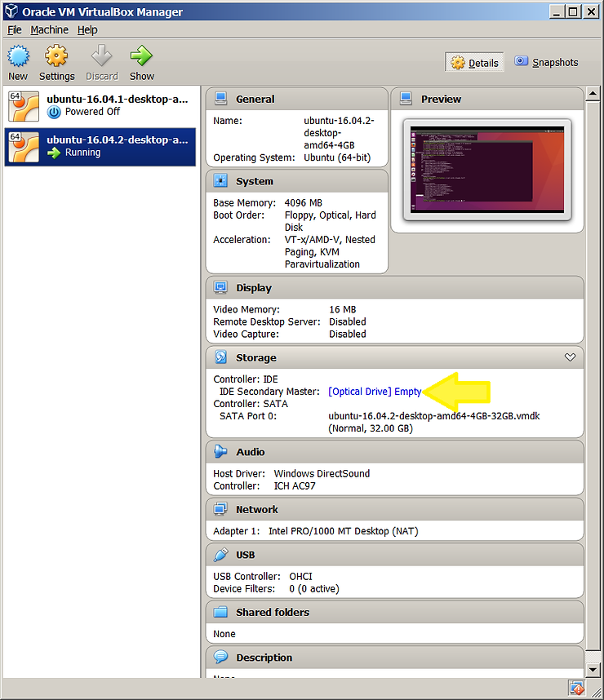
Task: Open the Shared folders section title link
Action: pos(273,612)
